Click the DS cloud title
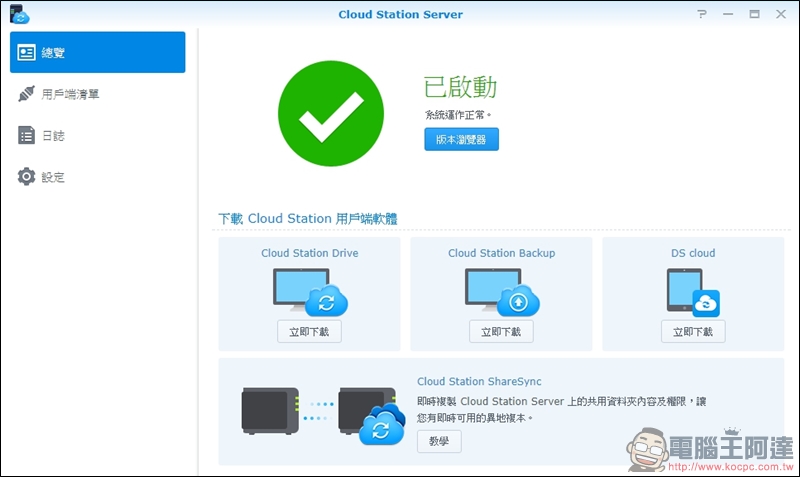Image resolution: width=800 pixels, height=477 pixels. 693,253
